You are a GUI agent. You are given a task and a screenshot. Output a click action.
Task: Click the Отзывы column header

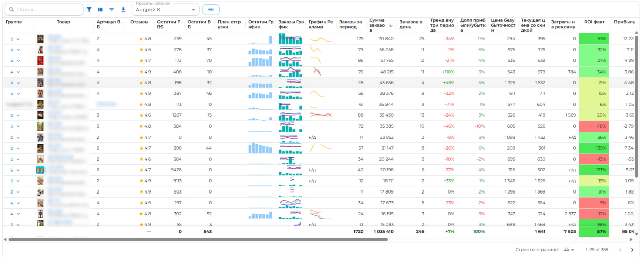[x=139, y=22]
